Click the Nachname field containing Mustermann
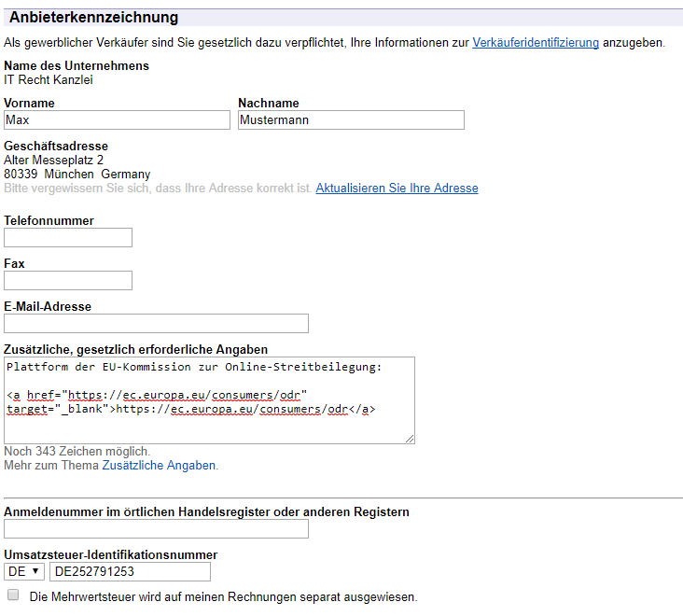 [x=351, y=119]
